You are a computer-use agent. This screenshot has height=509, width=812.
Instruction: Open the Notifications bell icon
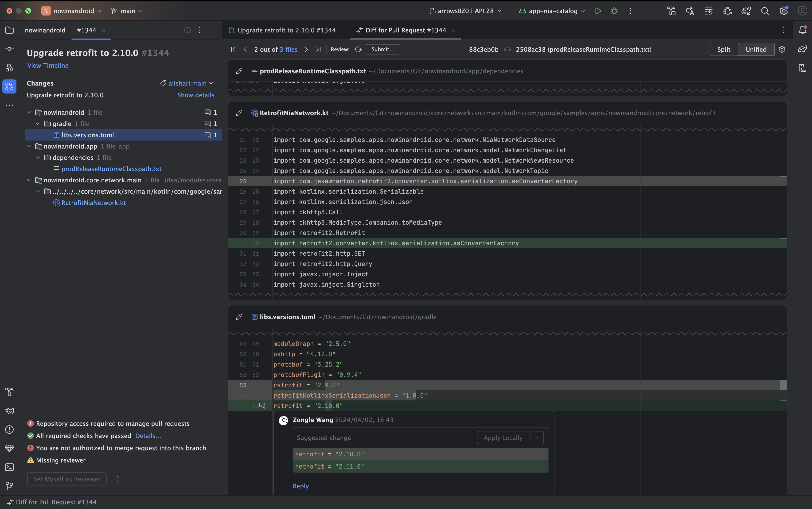click(x=803, y=30)
